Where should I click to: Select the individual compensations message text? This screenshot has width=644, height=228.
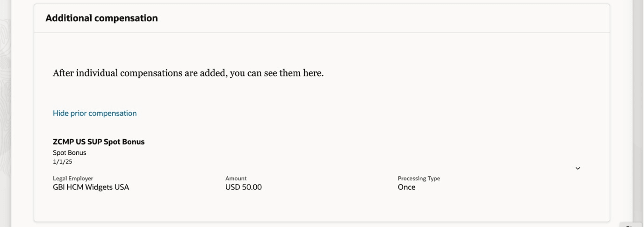(x=188, y=73)
